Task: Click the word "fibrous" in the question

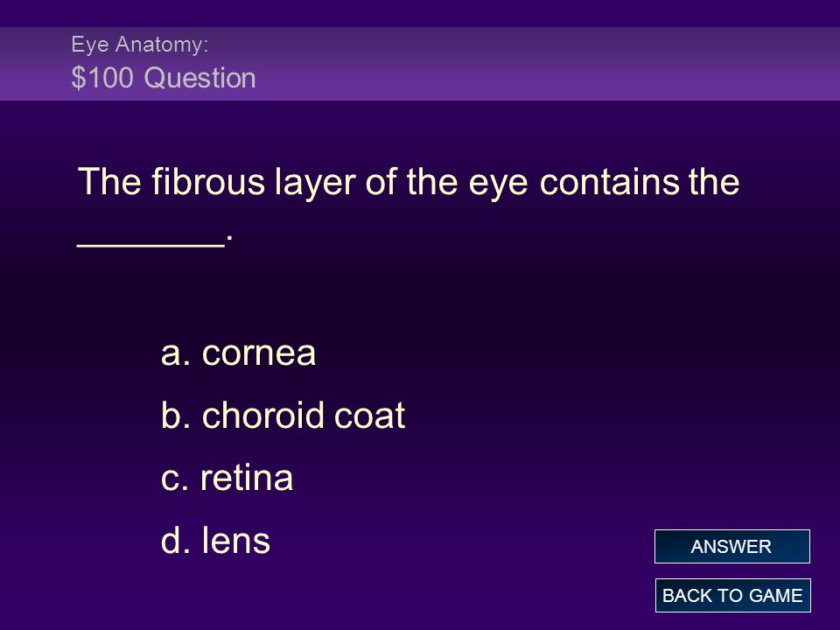Action: coord(208,181)
